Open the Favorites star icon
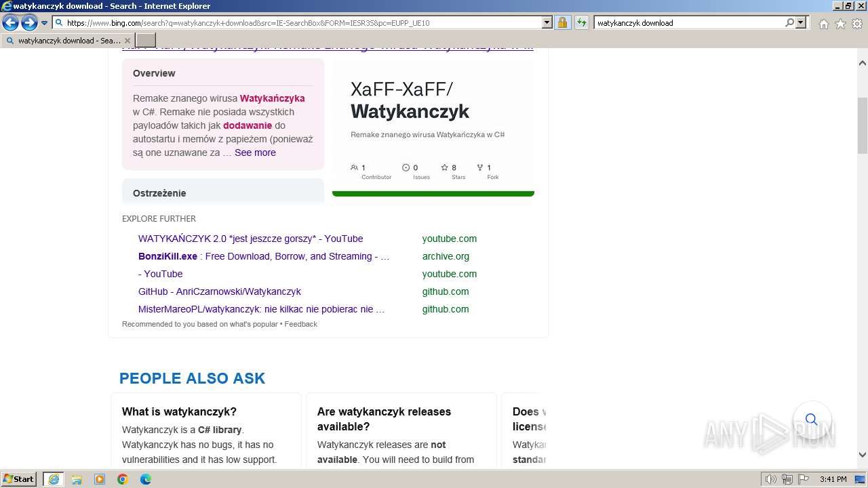Screen dimensions: 868x488 click(x=840, y=24)
